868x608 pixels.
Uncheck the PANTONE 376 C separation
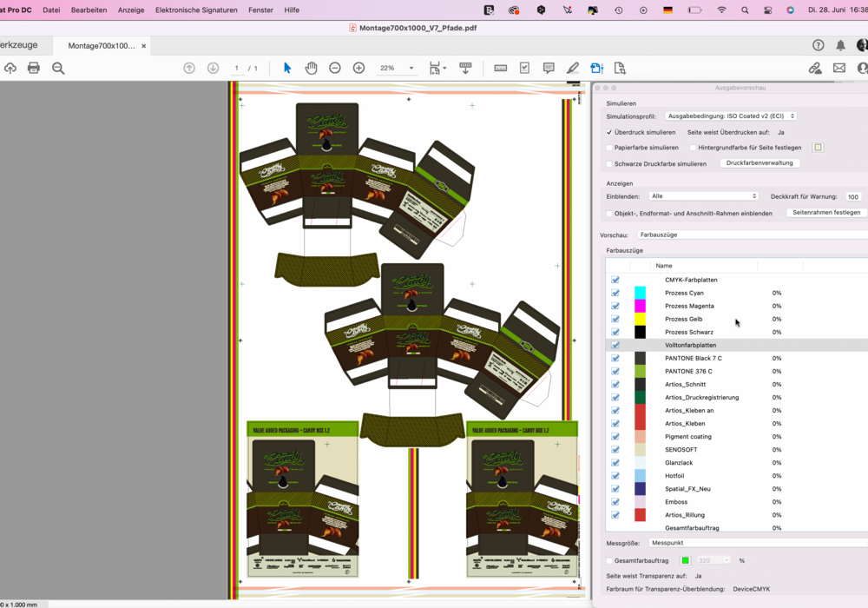click(x=615, y=371)
